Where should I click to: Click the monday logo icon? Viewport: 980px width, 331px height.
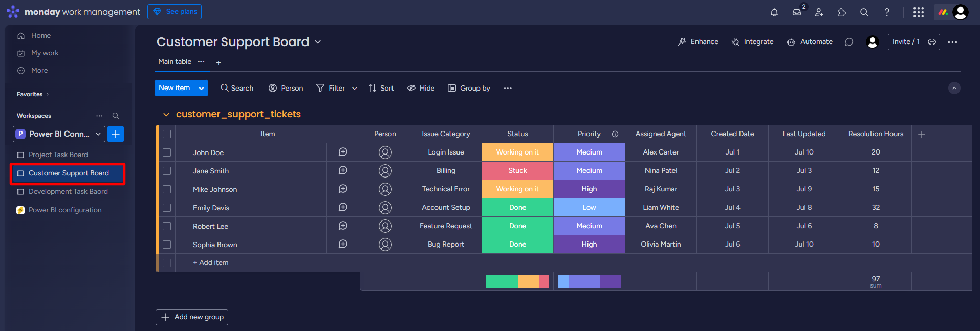click(x=13, y=12)
